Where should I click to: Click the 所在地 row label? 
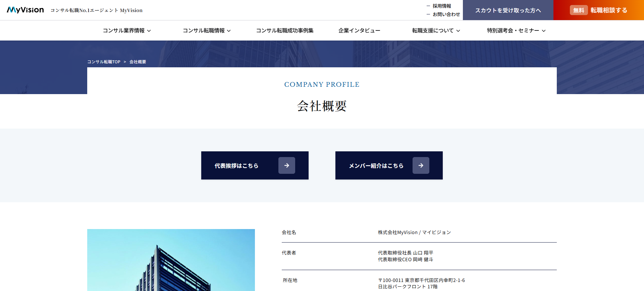pyautogui.click(x=290, y=280)
